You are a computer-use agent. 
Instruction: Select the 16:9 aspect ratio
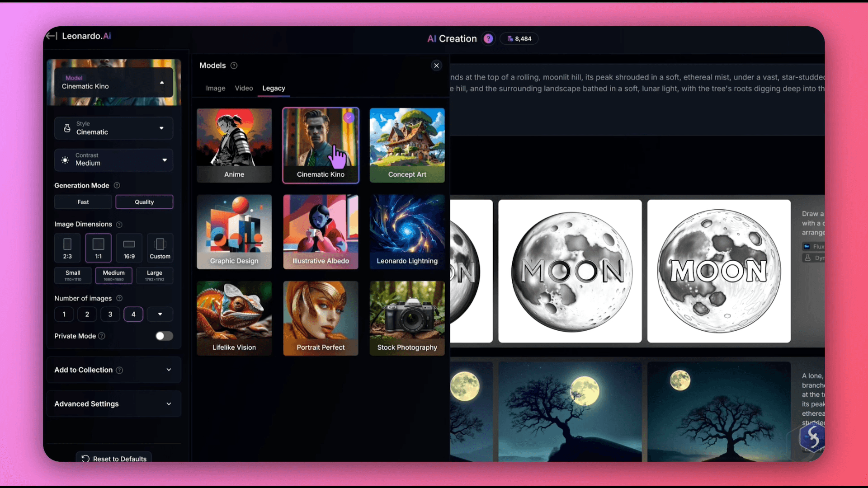click(x=129, y=248)
